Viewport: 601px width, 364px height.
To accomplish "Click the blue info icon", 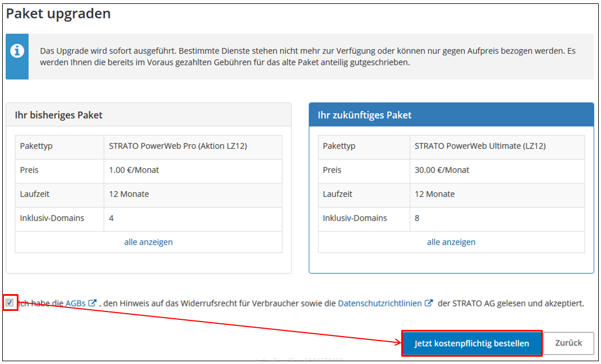I will point(17,51).
